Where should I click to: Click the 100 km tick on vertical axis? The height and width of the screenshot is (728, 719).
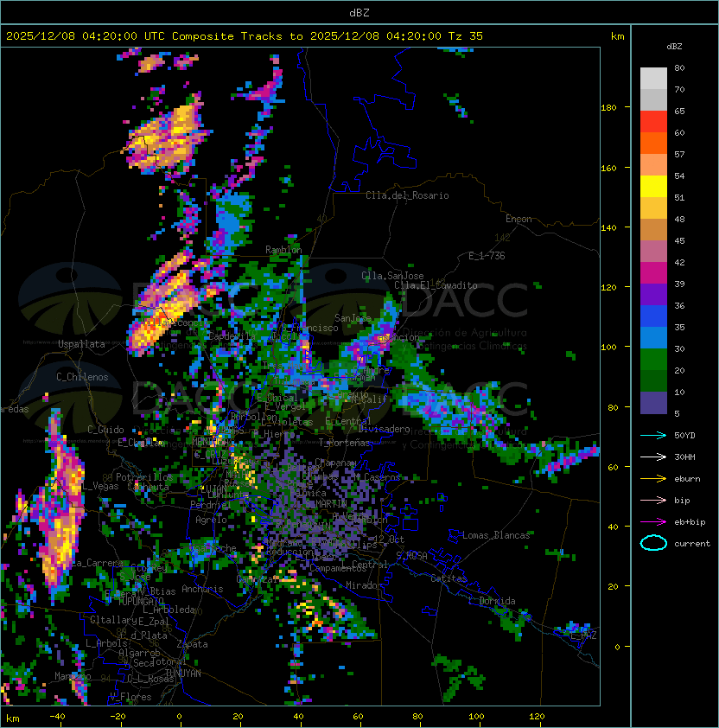608,347
